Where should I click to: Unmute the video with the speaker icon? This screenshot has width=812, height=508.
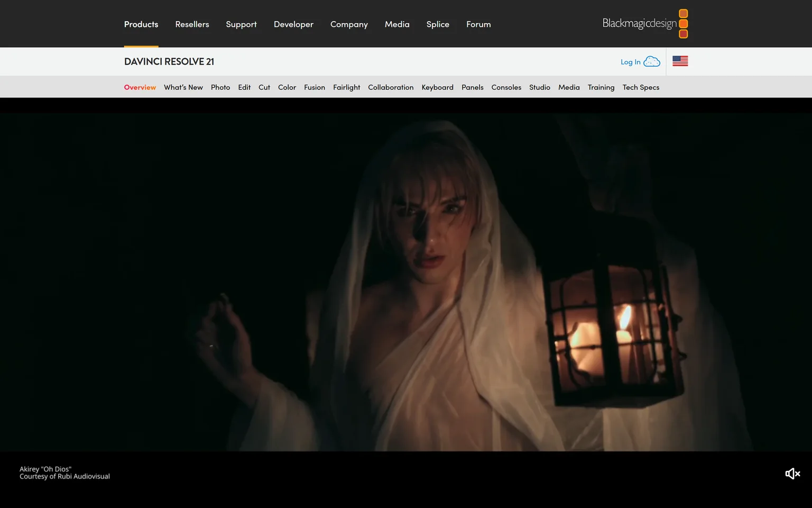pyautogui.click(x=792, y=474)
